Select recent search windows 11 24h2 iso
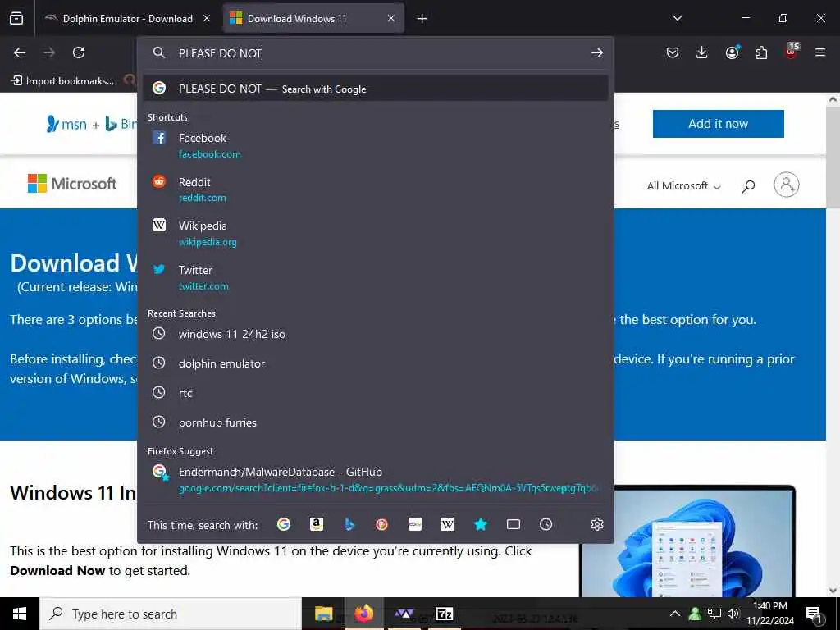Viewport: 840px width, 630px height. point(376,334)
